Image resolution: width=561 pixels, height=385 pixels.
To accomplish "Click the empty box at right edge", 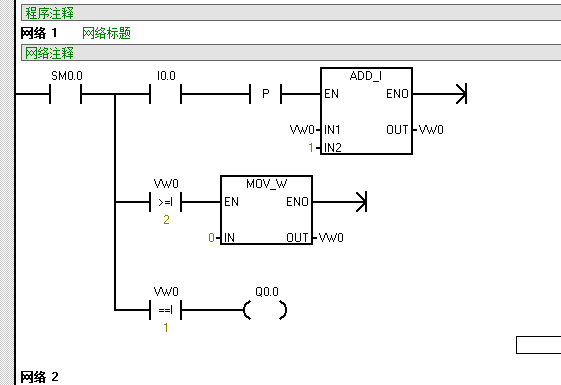I will click(x=538, y=345).
